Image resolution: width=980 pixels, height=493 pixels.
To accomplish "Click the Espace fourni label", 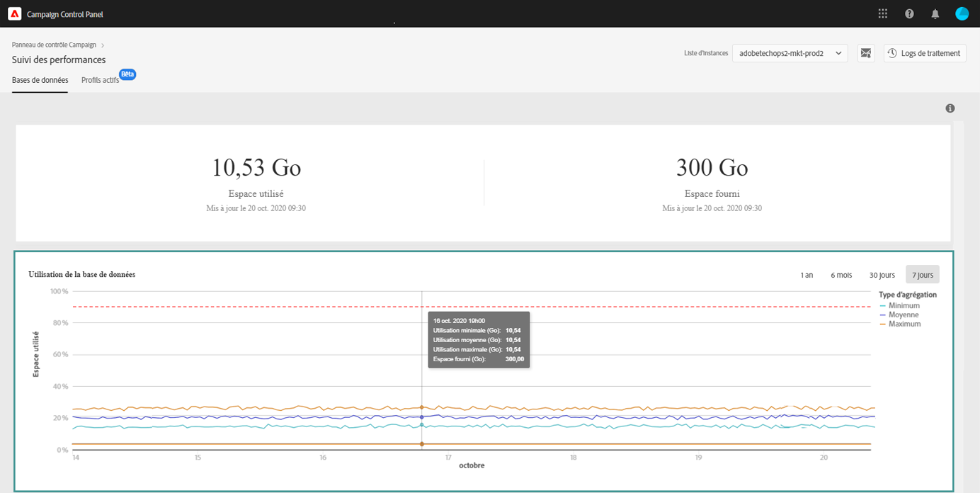I will point(712,193).
